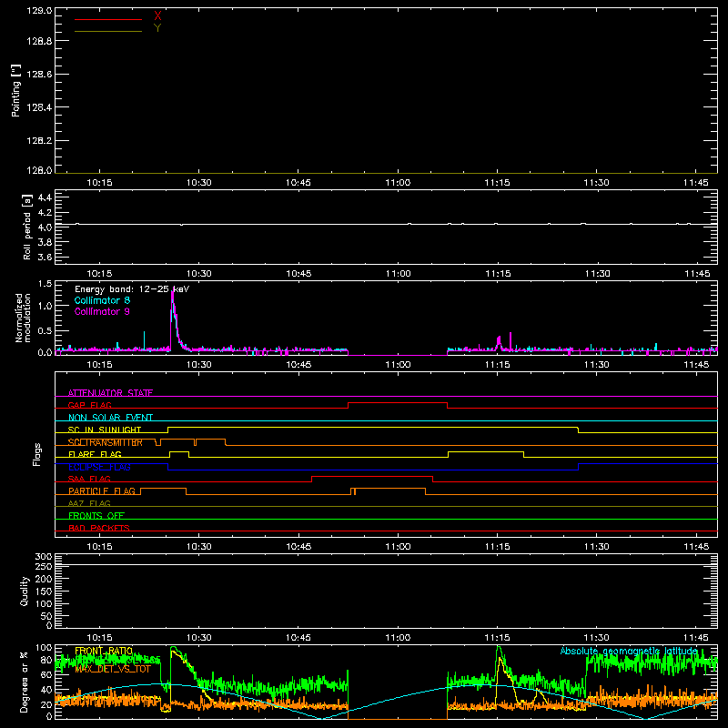Click the 129.0 value on Pointing axis
Image resolution: width=728 pixels, height=728 pixels.
click(39, 11)
